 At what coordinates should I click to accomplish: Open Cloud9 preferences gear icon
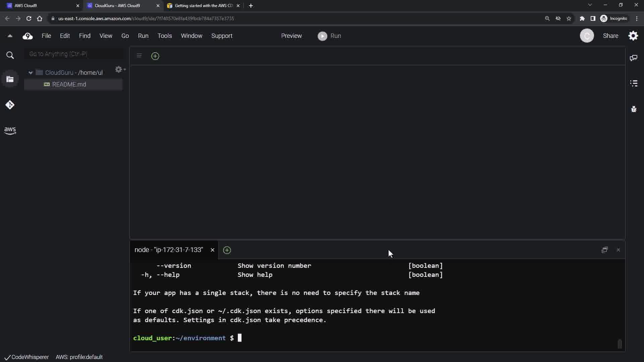coord(633,36)
